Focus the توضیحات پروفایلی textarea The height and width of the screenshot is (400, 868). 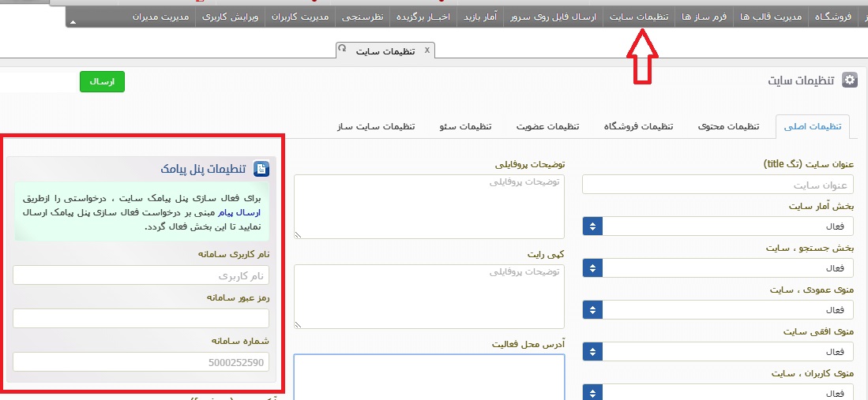click(x=429, y=207)
